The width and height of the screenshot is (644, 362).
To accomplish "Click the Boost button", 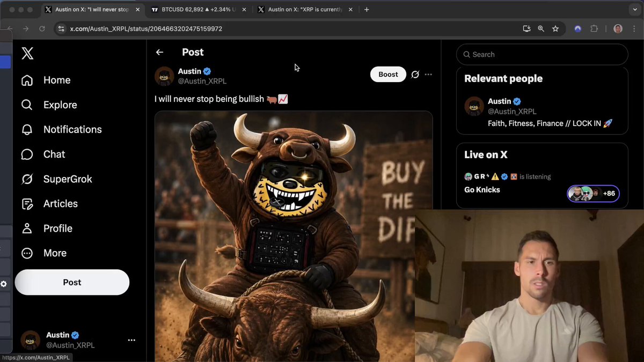I will (388, 75).
